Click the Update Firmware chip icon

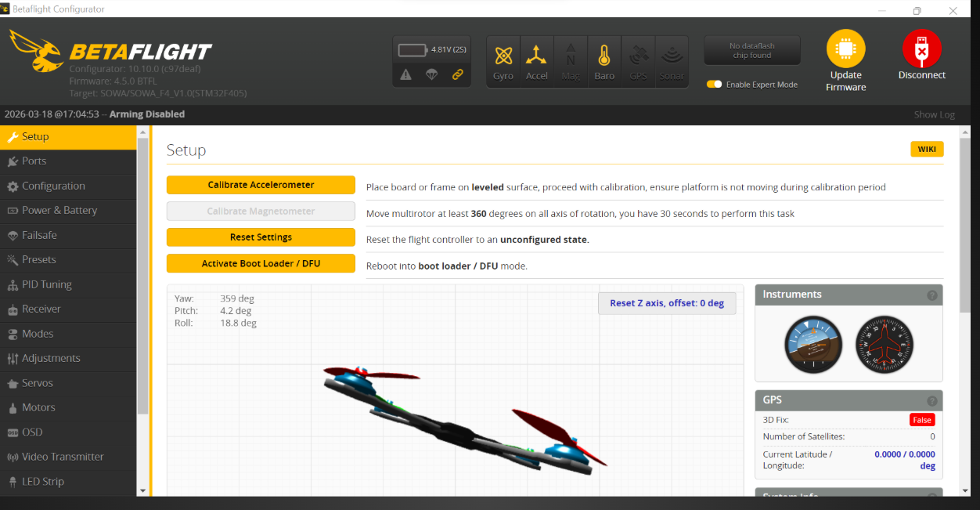(x=845, y=49)
